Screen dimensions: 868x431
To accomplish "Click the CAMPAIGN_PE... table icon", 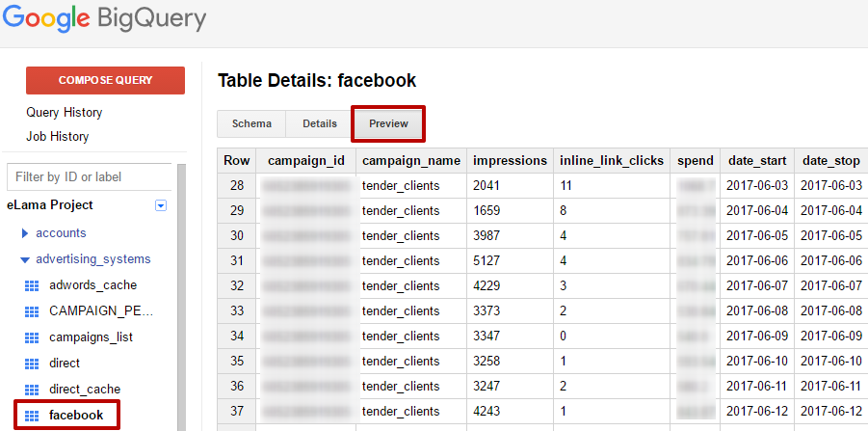I will point(31,311).
